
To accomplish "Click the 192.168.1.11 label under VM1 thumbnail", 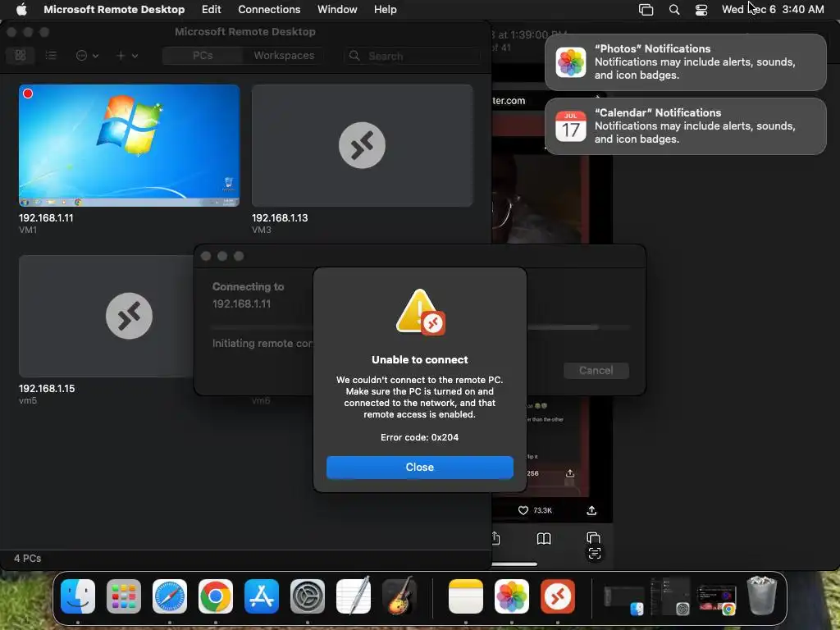I will pos(46,218).
